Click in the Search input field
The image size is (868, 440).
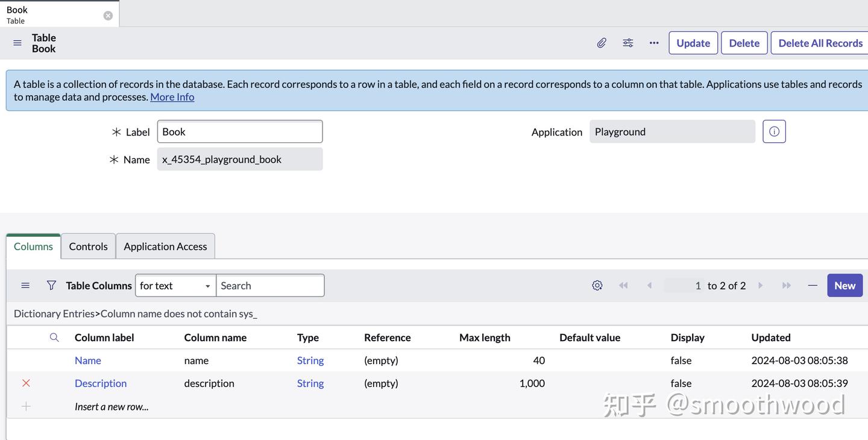269,284
